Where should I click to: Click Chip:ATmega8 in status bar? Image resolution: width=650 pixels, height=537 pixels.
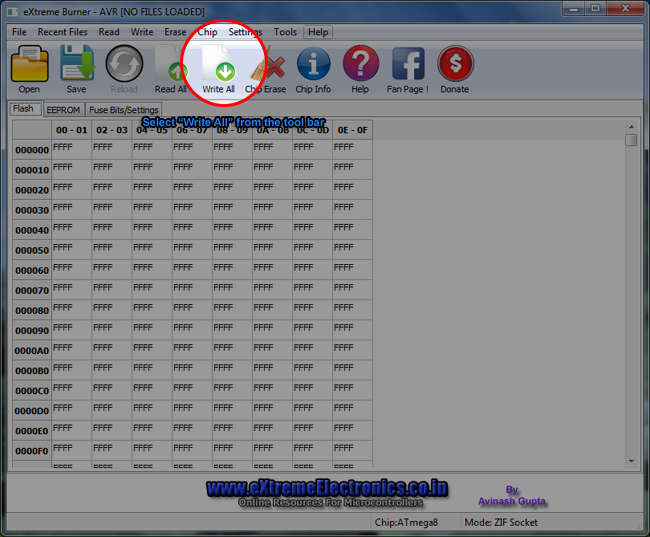(x=406, y=522)
